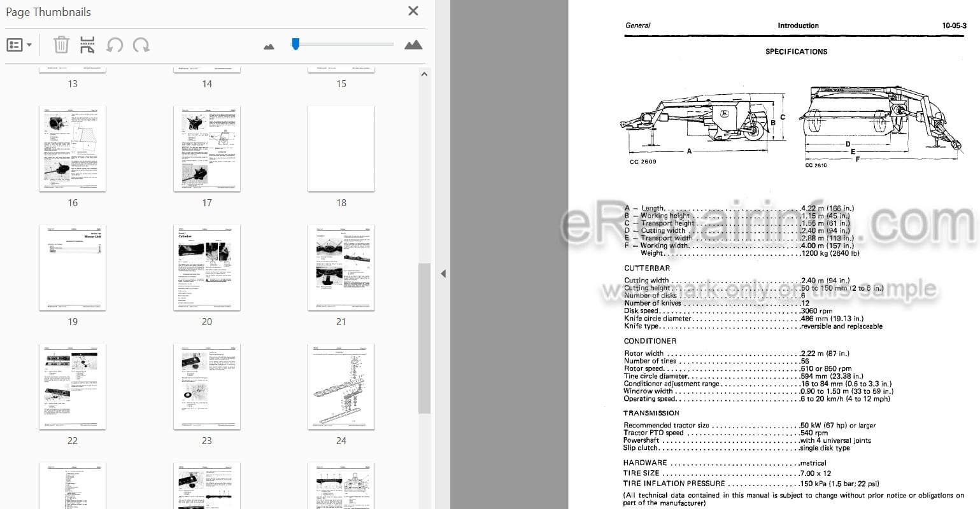Delete selected pages with trash icon
The height and width of the screenshot is (509, 980).
tap(61, 45)
